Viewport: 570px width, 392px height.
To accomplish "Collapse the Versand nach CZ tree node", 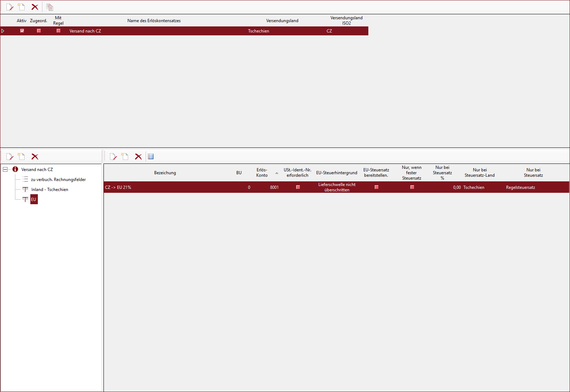I will pos(5,169).
